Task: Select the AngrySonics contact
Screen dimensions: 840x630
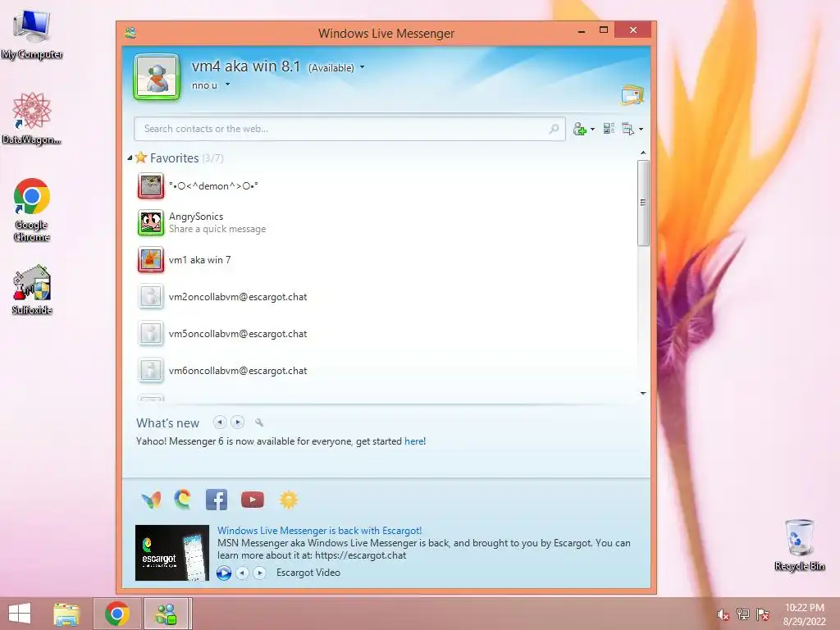Action: pyautogui.click(x=196, y=217)
